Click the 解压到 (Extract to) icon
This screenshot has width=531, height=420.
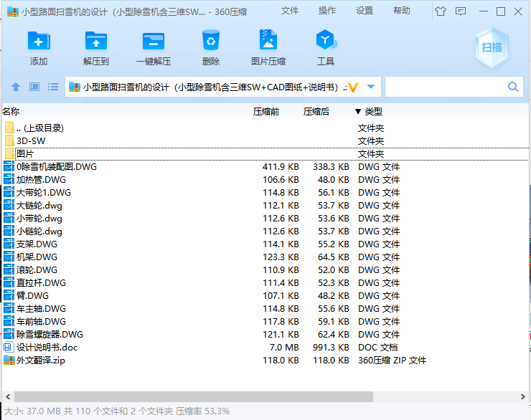[96, 42]
